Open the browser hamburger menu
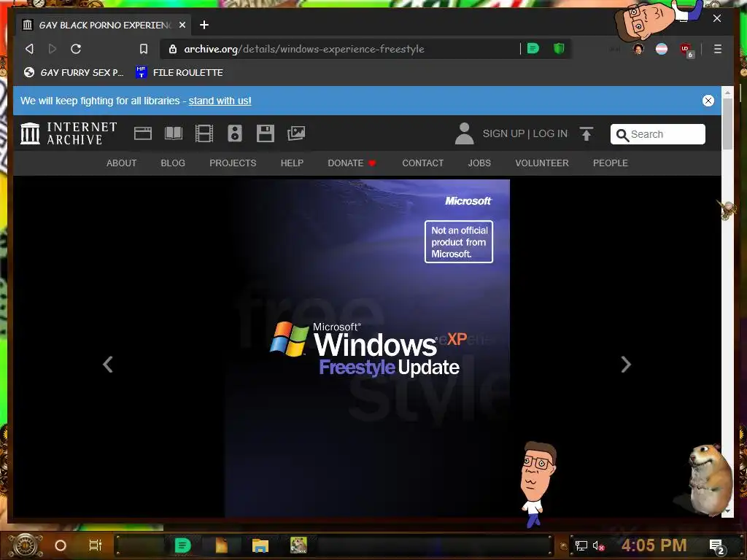Screen dimensions: 747x560 pos(718,49)
